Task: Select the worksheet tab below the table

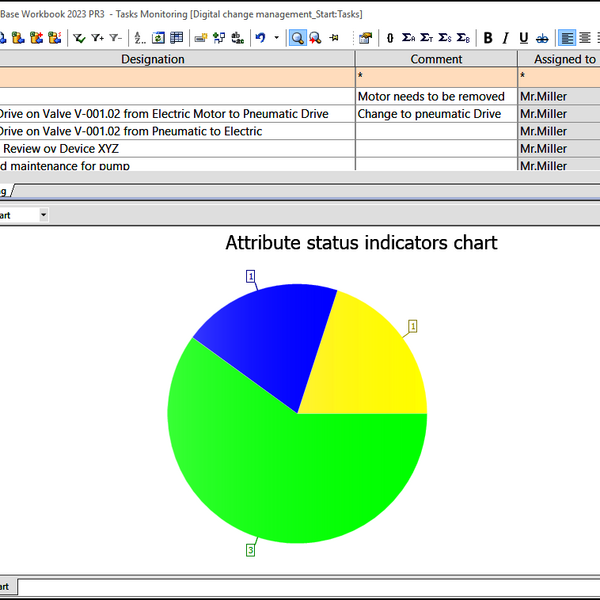Action: (x=5, y=190)
